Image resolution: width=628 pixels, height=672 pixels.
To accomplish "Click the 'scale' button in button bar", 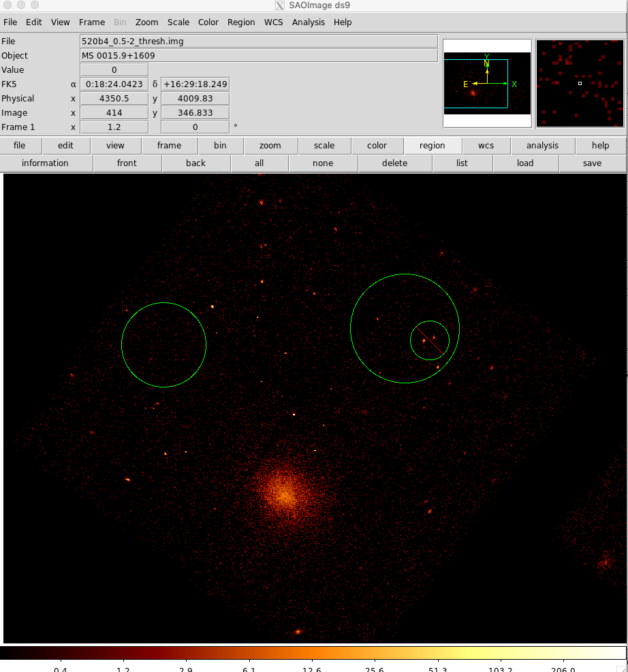I will (324, 146).
